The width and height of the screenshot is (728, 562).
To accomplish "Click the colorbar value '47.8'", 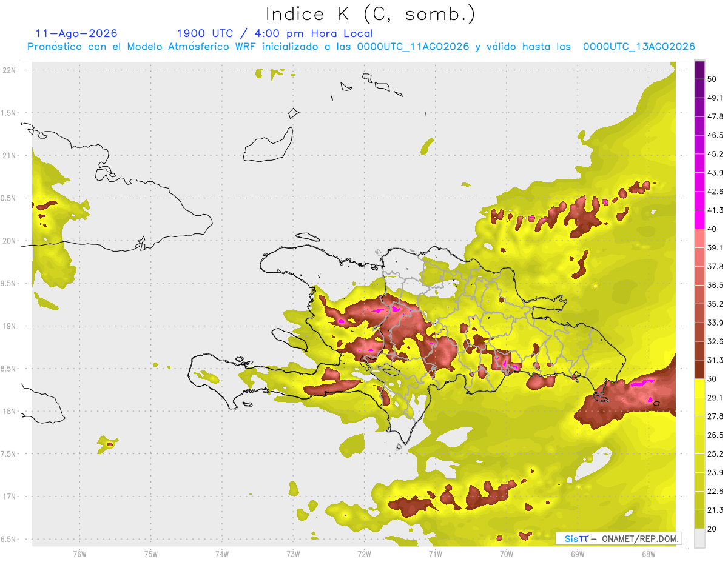I will (715, 116).
